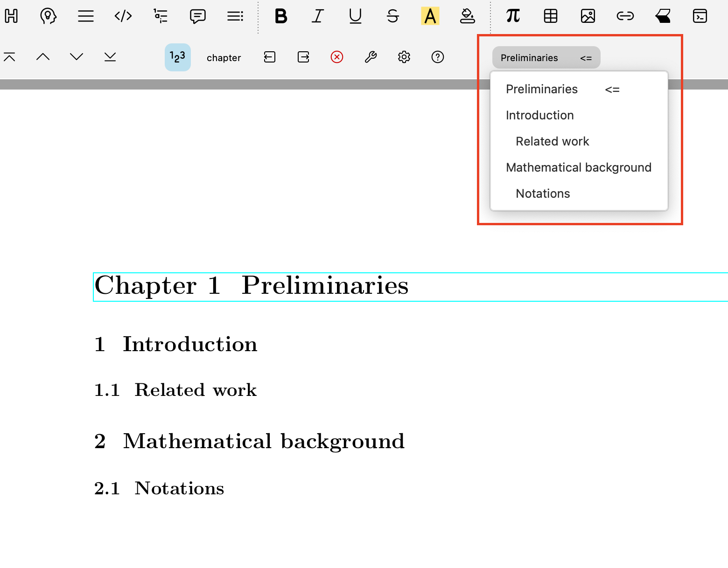Toggle section numbering 123 button
Screen dimensions: 728x568
pos(177,57)
